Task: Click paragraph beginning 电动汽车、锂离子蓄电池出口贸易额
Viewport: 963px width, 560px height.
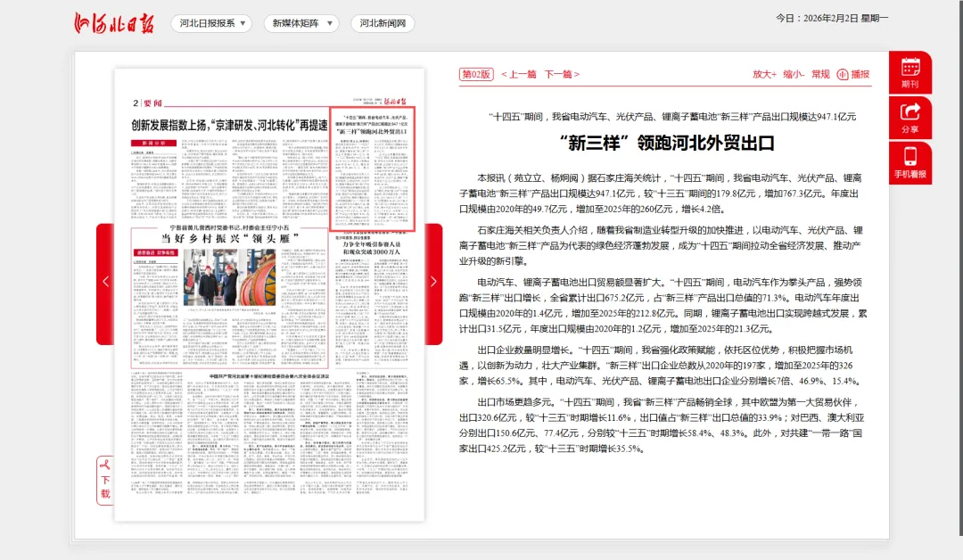Action: pyautogui.click(x=663, y=305)
